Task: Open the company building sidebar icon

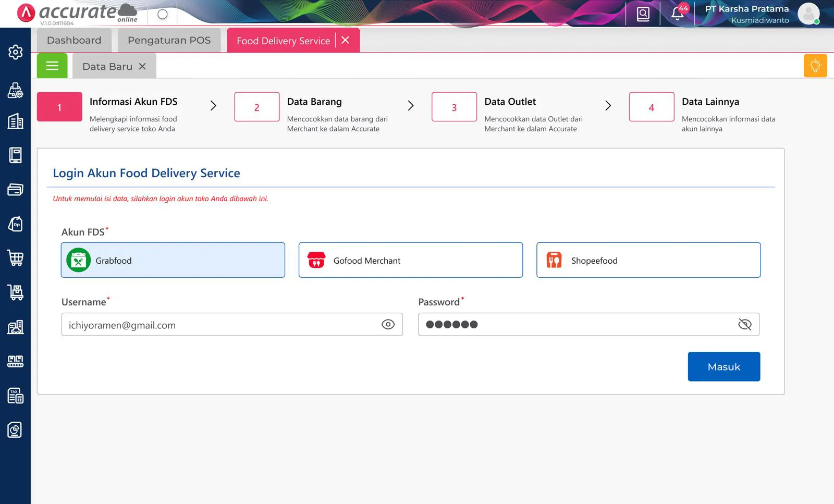Action: 15,121
